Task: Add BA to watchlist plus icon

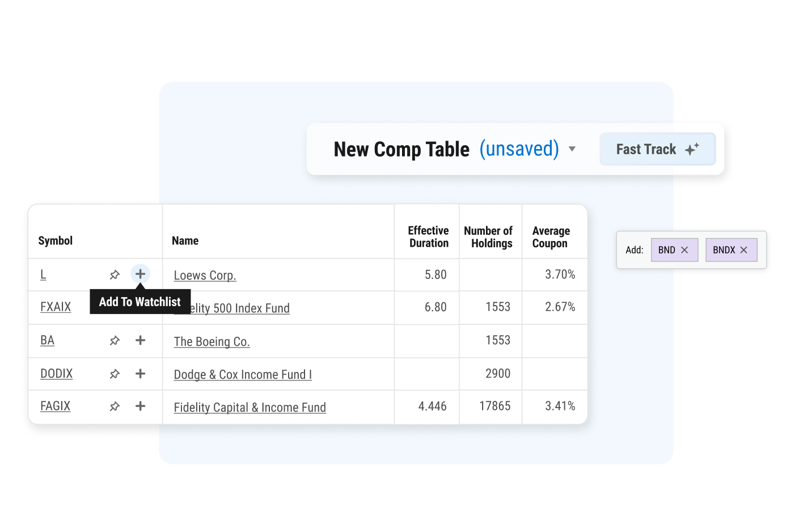Action: tap(140, 340)
